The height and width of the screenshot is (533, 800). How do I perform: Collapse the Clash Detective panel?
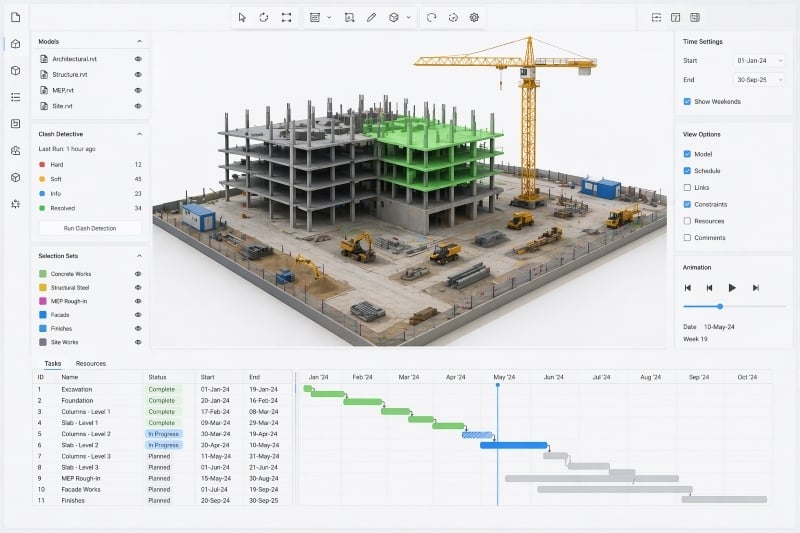[x=139, y=134]
